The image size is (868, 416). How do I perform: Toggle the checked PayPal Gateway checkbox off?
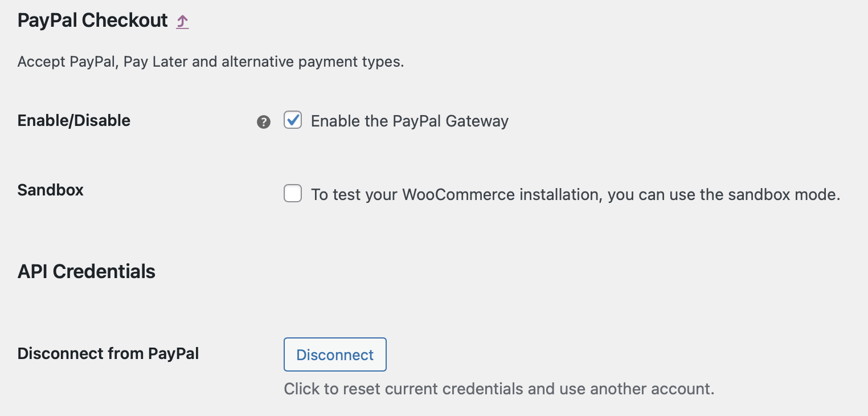pos(292,120)
